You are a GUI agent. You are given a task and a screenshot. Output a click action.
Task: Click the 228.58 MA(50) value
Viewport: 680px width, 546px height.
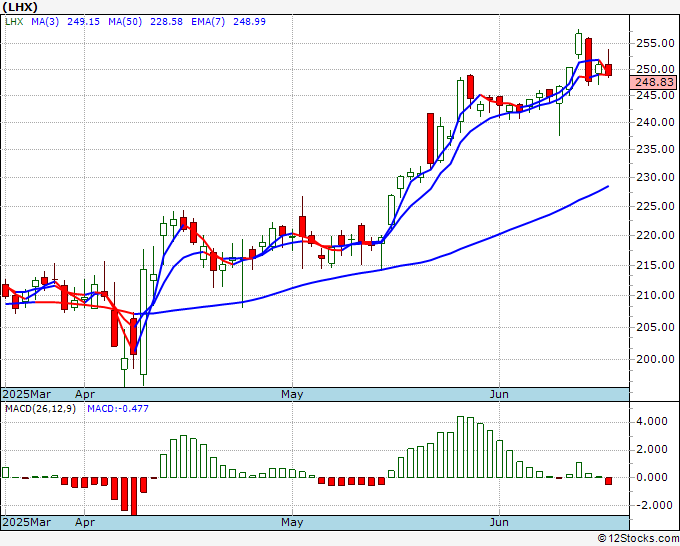click(166, 22)
